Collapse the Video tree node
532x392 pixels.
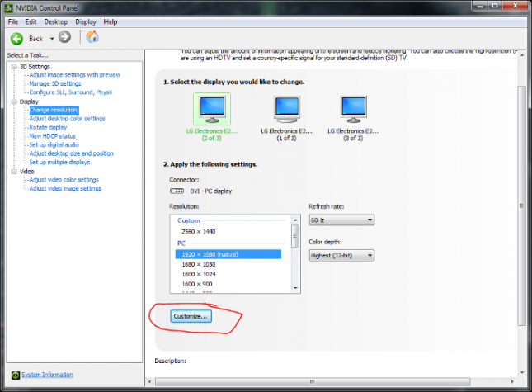tap(14, 172)
